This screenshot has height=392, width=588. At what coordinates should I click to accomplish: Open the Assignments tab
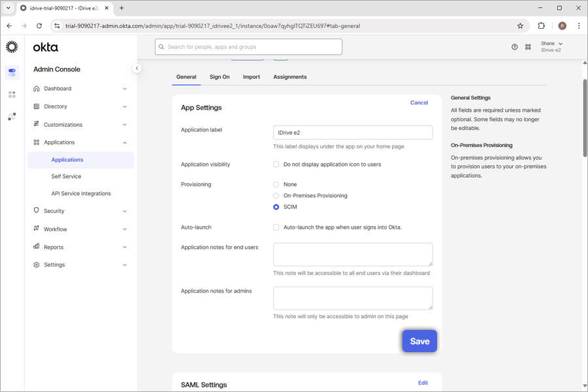(x=289, y=77)
